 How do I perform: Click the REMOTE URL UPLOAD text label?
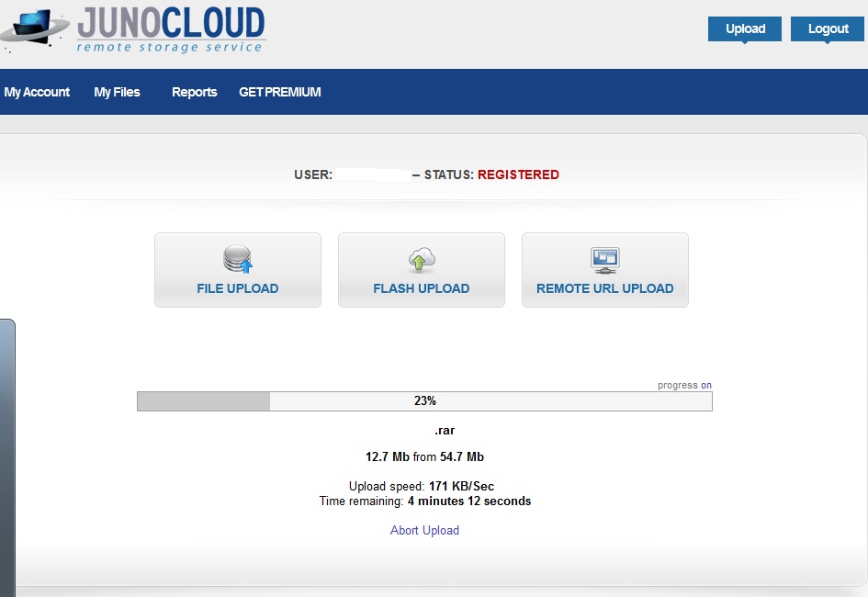tap(604, 288)
